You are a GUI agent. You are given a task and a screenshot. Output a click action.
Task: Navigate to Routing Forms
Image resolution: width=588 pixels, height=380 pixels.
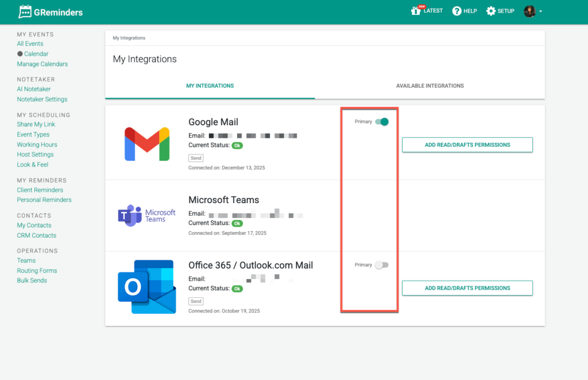37,270
